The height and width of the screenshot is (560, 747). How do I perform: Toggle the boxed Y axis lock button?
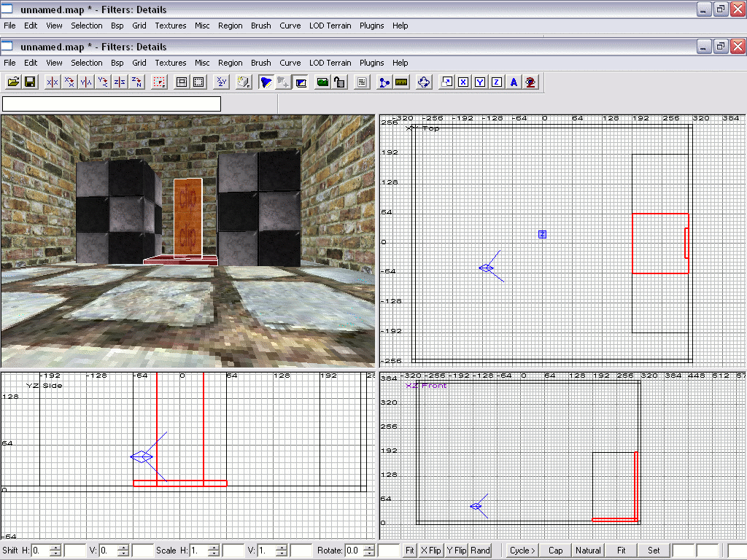point(479,82)
